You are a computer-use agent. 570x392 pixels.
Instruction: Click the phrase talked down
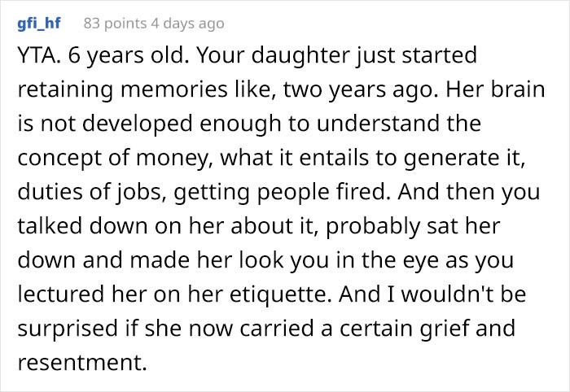pos(83,226)
